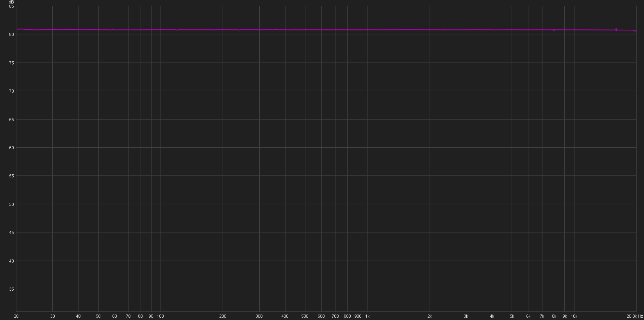The image size is (644, 320).
Task: Click the 100 label on frequency axis
Action: [x=160, y=316]
